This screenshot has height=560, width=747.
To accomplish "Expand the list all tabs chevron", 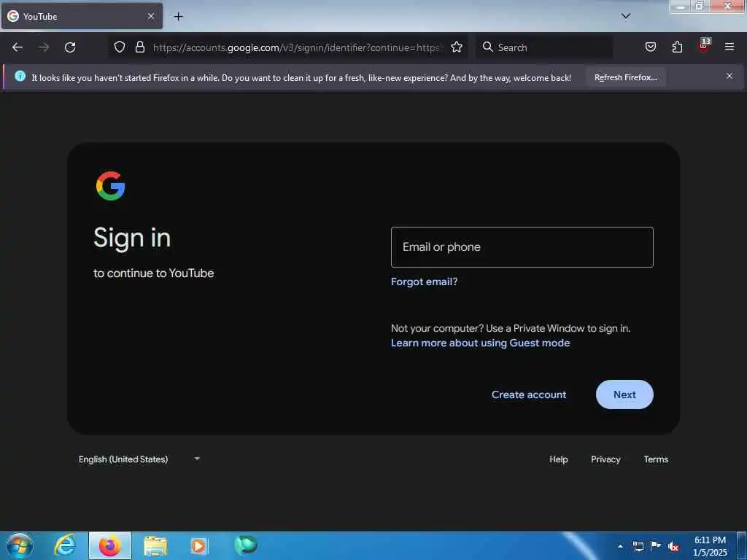I will point(625,16).
